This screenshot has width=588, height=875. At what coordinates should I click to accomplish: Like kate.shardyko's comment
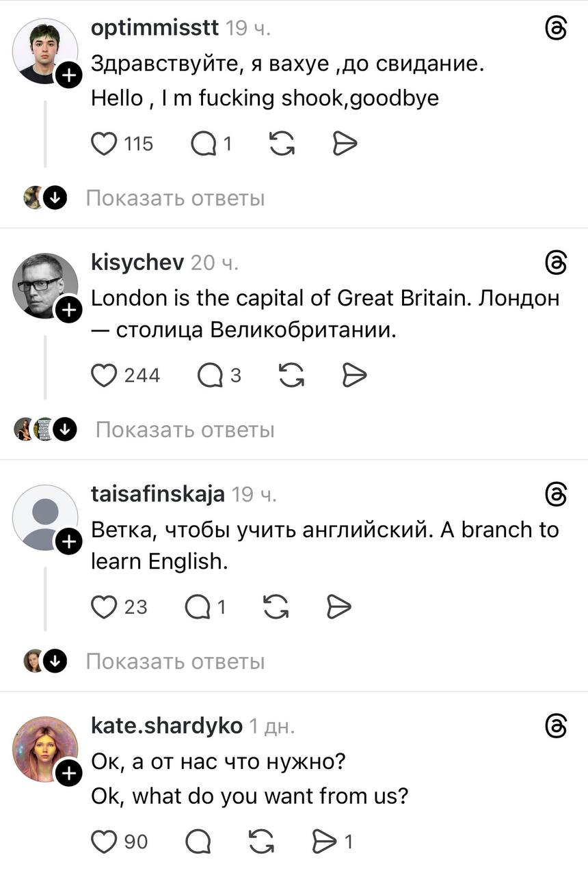click(104, 842)
